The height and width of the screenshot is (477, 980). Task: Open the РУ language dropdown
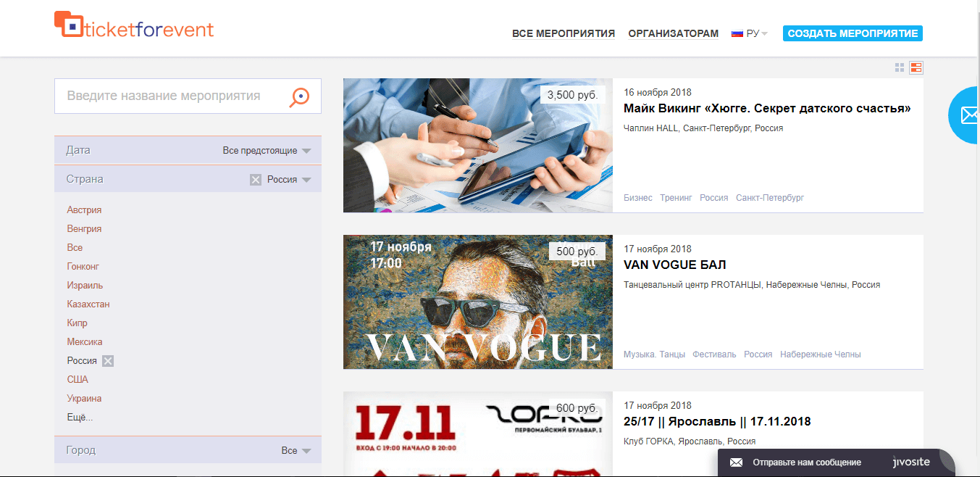757,33
